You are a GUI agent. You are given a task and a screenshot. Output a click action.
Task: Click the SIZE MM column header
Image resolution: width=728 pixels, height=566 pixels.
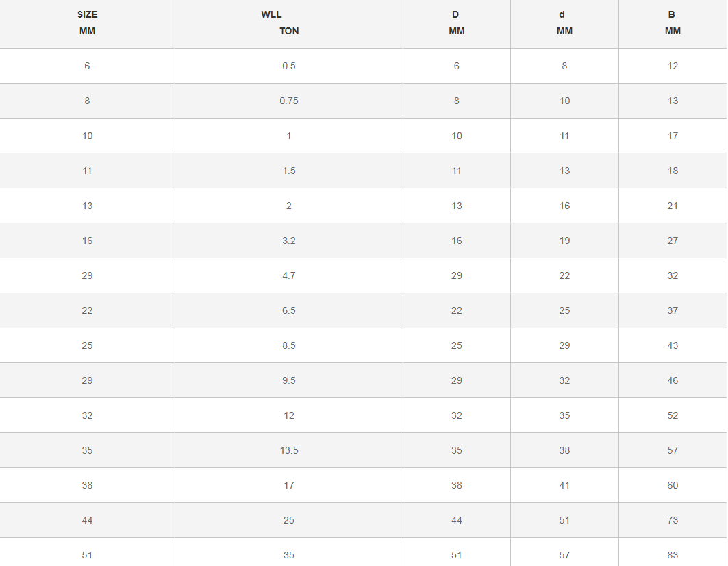click(87, 23)
